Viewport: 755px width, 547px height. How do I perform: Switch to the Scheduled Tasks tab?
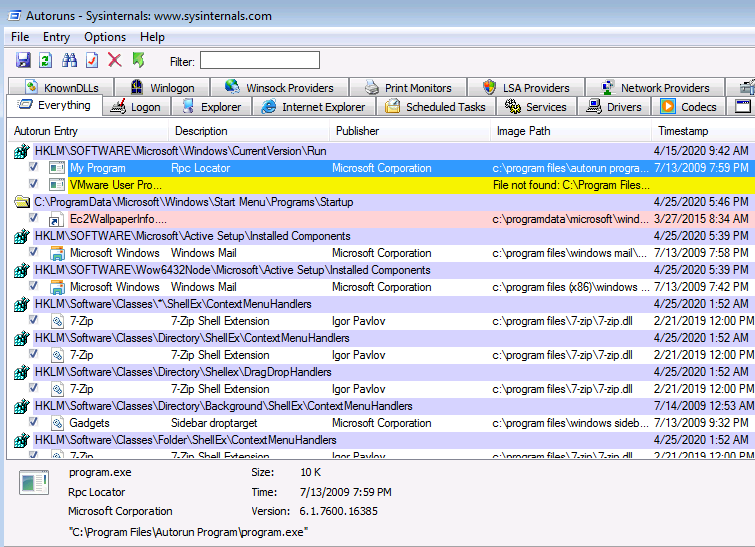(x=435, y=107)
